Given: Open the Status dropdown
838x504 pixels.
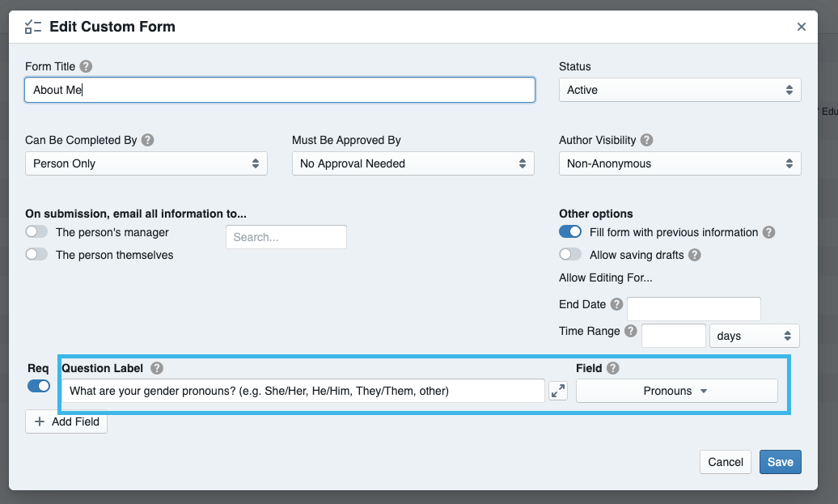Looking at the screenshot, I should [679, 90].
